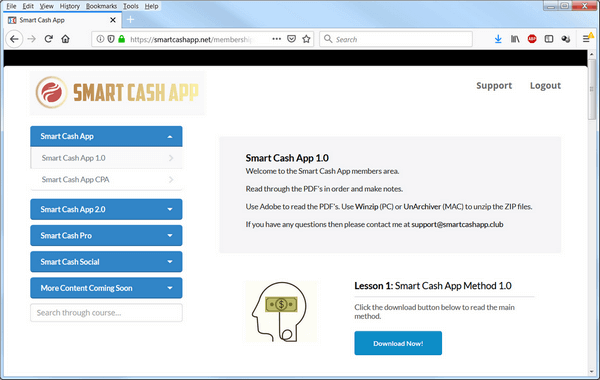Click the Download Now! button

[x=398, y=343]
